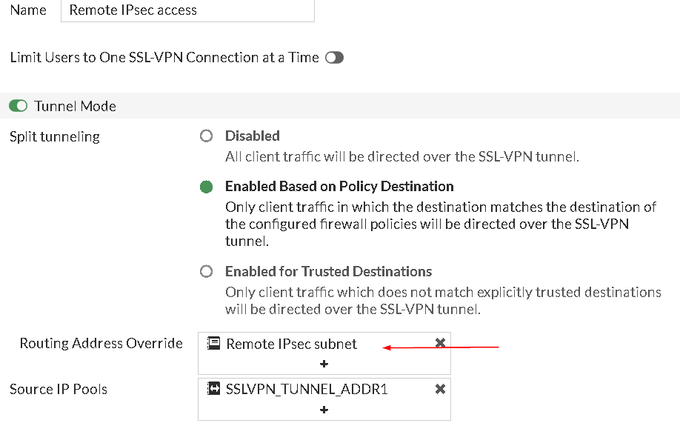Click the Name input field
The width and height of the screenshot is (680, 426).
187,11
